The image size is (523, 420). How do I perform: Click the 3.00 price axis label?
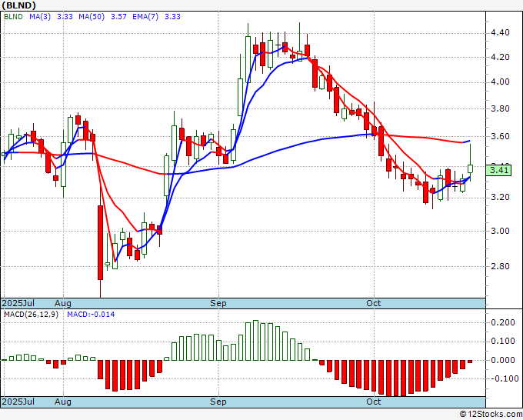(x=500, y=231)
